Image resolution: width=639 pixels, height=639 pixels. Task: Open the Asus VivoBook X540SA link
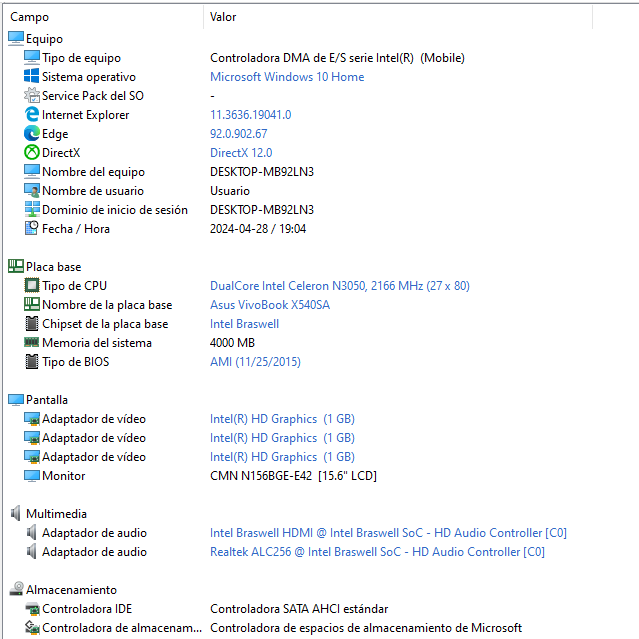270,304
